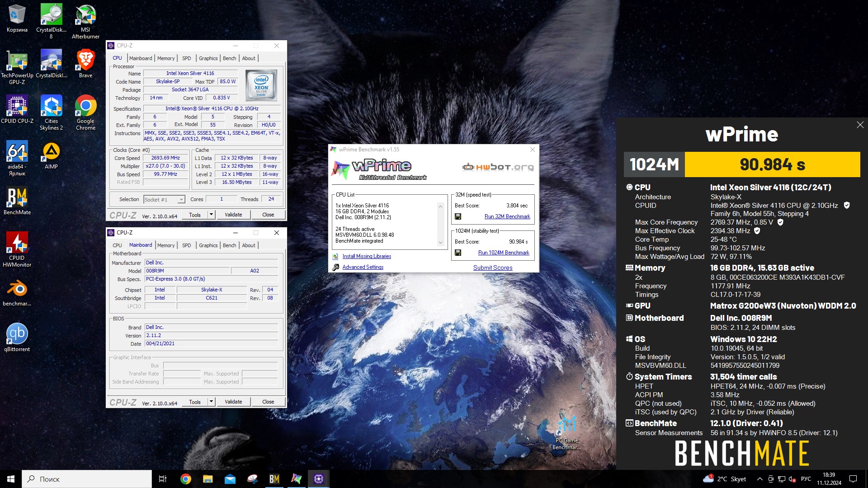Open BenchMate desktop icon
This screenshot has height=488, width=868.
(x=17, y=200)
